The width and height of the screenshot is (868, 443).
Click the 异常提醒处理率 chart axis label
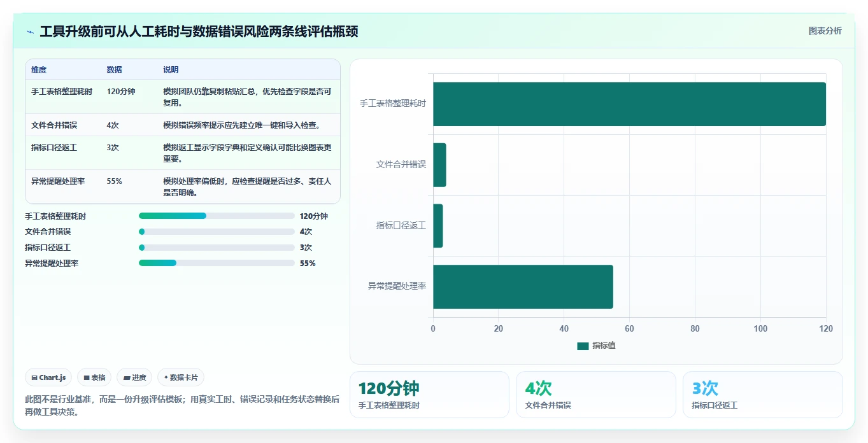pyautogui.click(x=397, y=286)
